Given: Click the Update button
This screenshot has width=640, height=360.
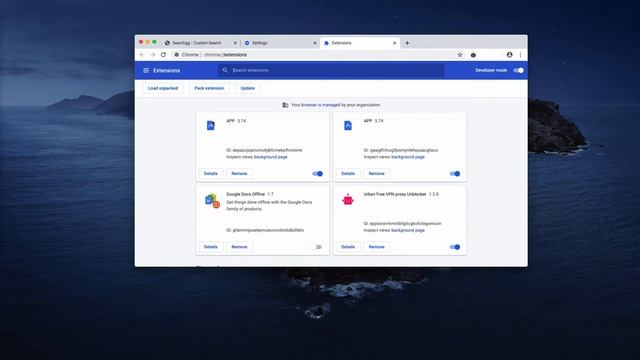Looking at the screenshot, I should [247, 88].
